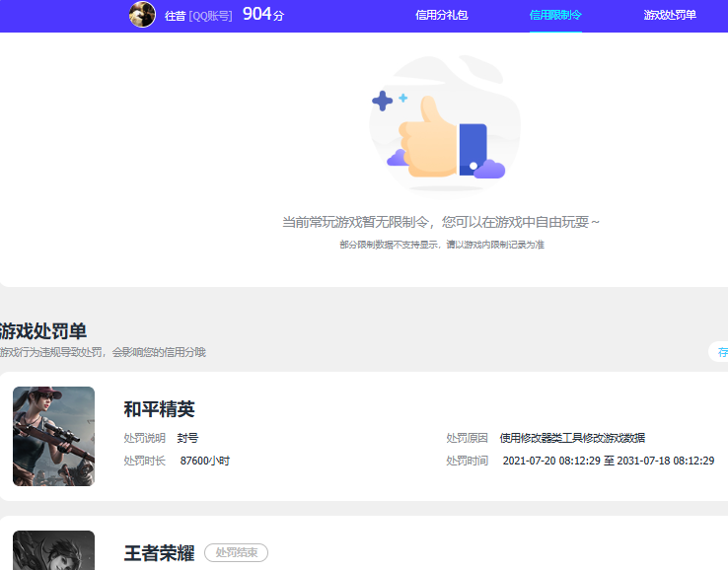Open the 信用分礼包 tab
728x570 pixels.
click(442, 16)
